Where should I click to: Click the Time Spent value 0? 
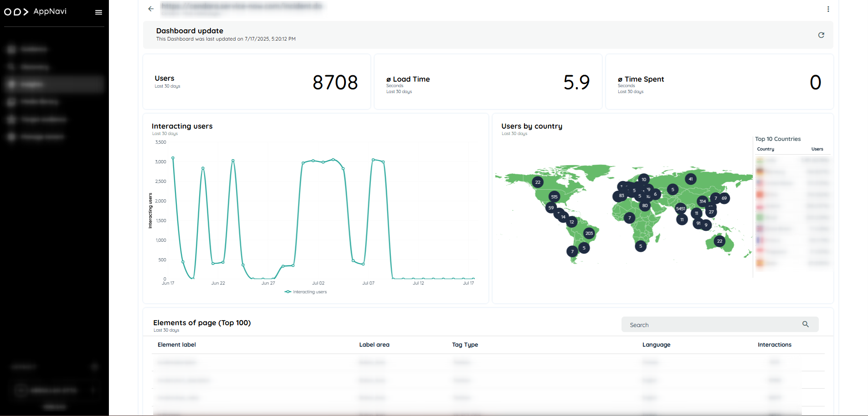click(x=815, y=83)
